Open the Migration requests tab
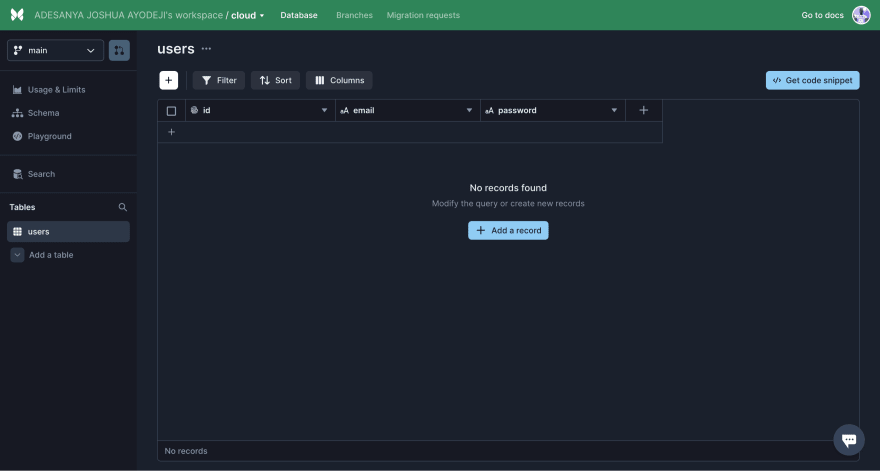 pyautogui.click(x=423, y=15)
